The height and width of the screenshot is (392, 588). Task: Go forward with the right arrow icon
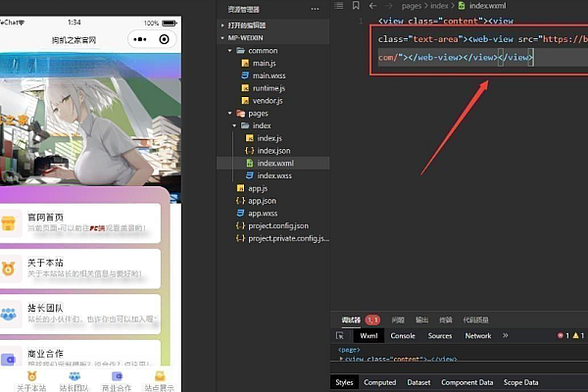tap(389, 6)
